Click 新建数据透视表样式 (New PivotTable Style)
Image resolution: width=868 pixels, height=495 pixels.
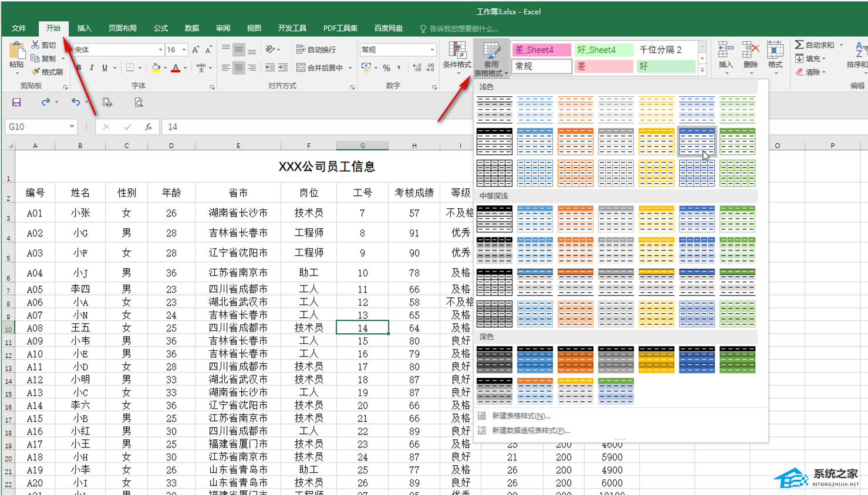coord(531,430)
